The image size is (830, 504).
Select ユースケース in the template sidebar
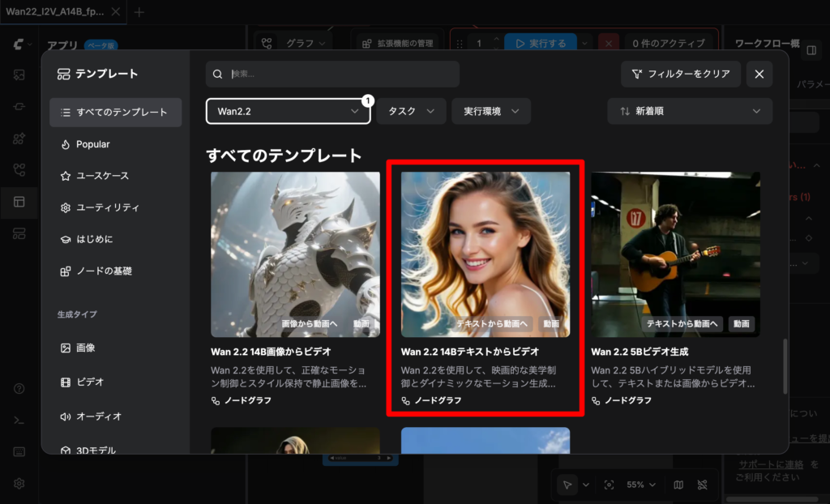pos(102,176)
